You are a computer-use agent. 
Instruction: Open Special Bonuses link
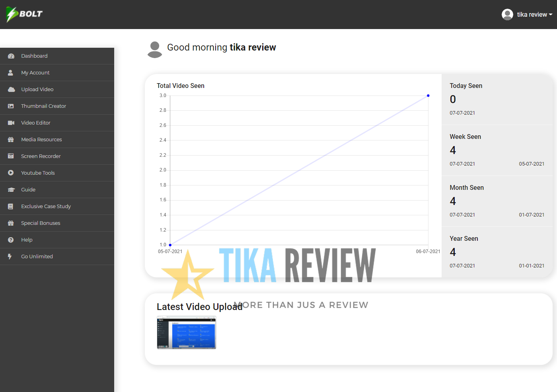tap(41, 223)
